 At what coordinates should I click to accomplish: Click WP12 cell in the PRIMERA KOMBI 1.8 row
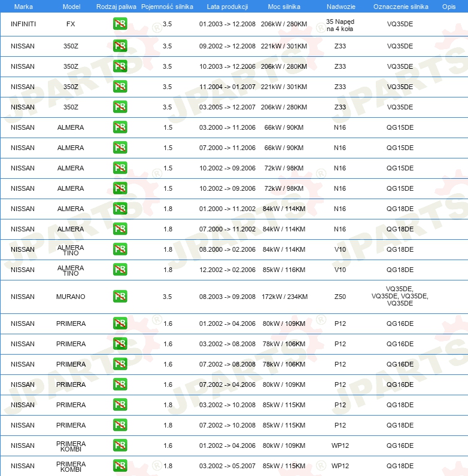340,466
